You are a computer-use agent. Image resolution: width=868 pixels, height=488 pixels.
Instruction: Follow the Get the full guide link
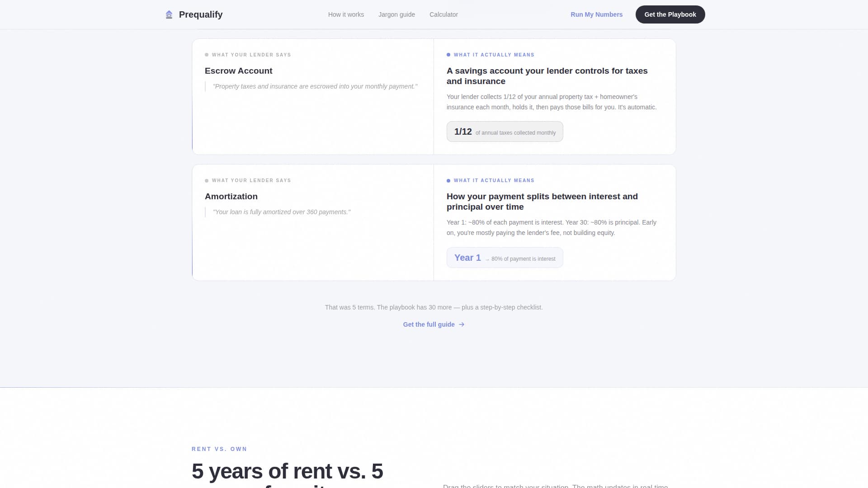coord(434,324)
